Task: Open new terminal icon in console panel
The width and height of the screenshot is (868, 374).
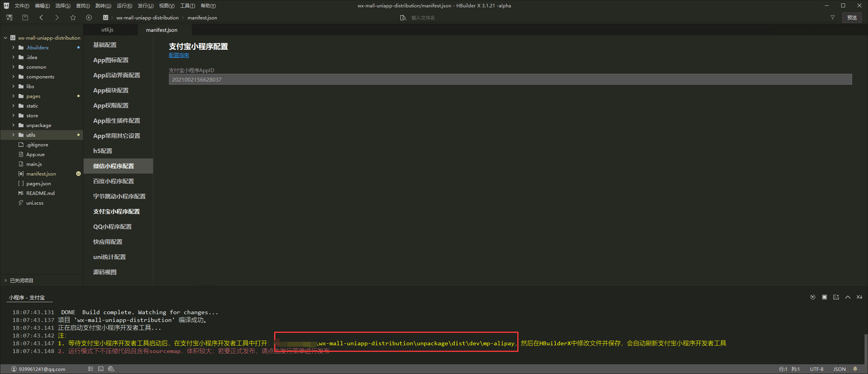Action: [x=836, y=297]
